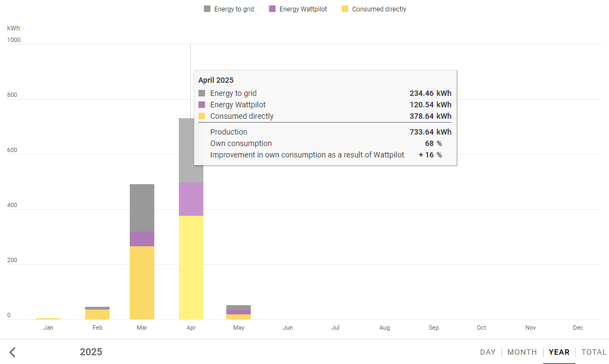The width and height of the screenshot is (609, 364).
Task: Toggle Energy to grid legend series
Action: [229, 9]
